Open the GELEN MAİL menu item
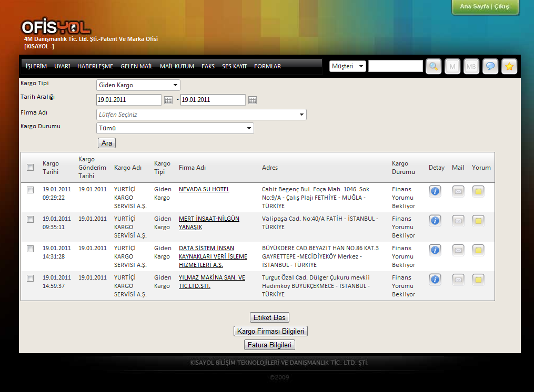Viewport: 534px width, 392px height. (136, 66)
